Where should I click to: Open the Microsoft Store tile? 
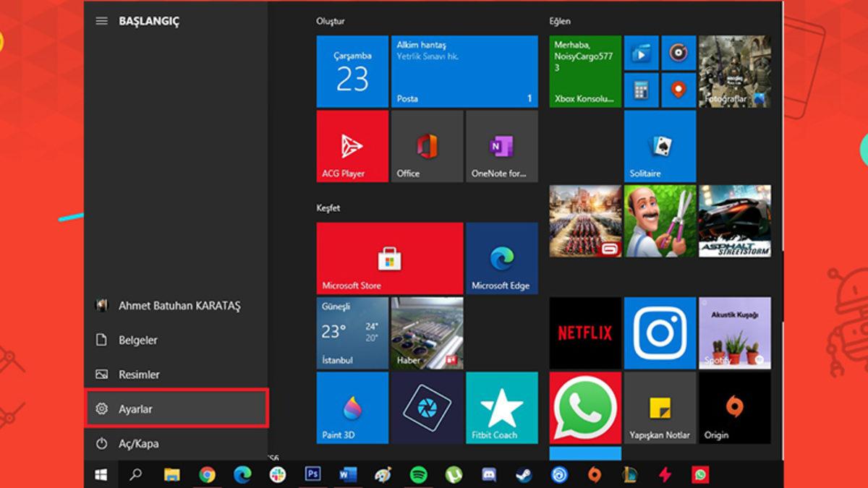coord(389,258)
